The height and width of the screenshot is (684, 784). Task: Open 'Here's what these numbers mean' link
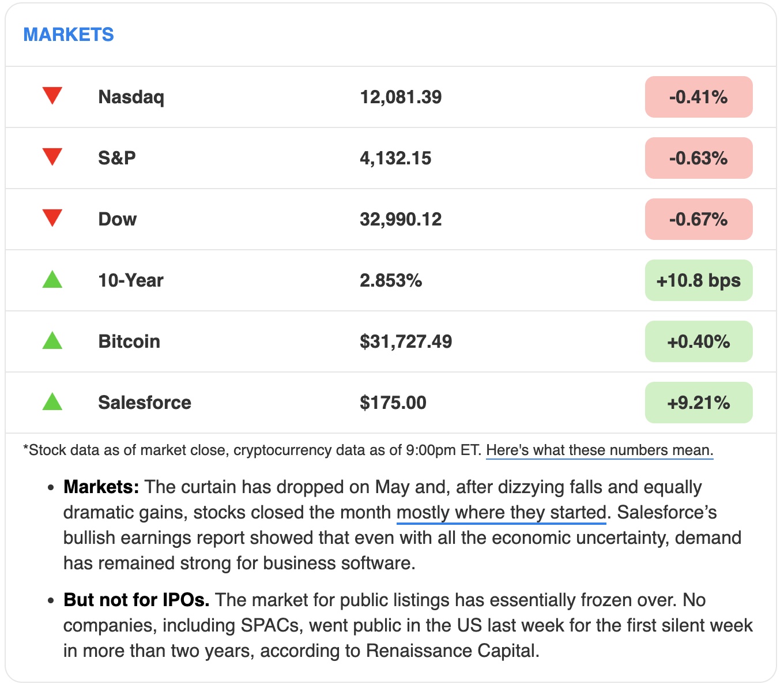pyautogui.click(x=600, y=450)
